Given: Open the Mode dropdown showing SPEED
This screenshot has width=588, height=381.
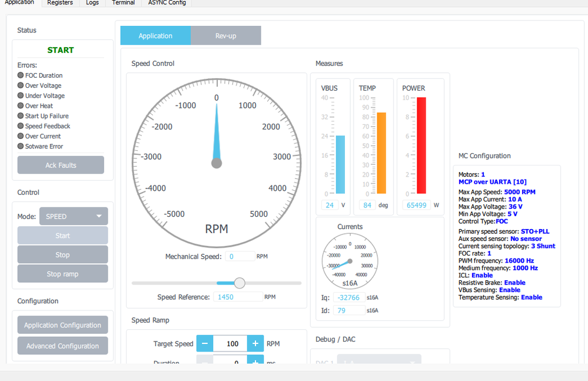Looking at the screenshot, I should coord(74,216).
